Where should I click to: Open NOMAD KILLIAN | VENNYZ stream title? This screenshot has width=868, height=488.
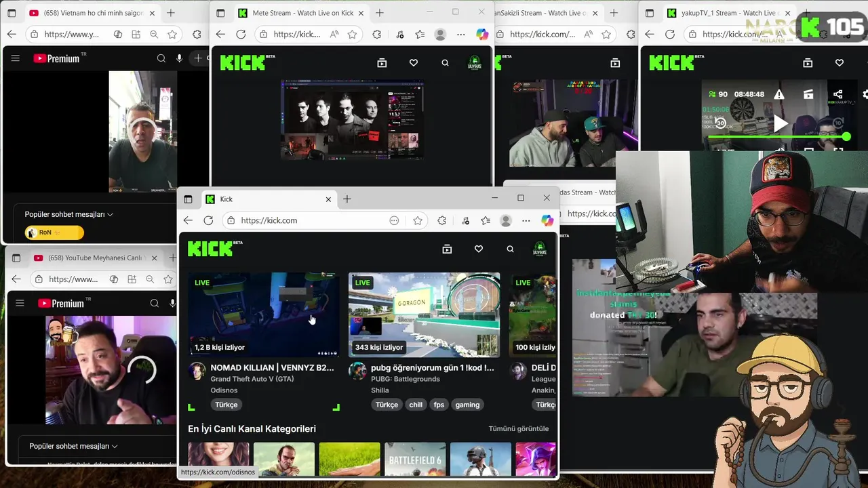pyautogui.click(x=273, y=367)
